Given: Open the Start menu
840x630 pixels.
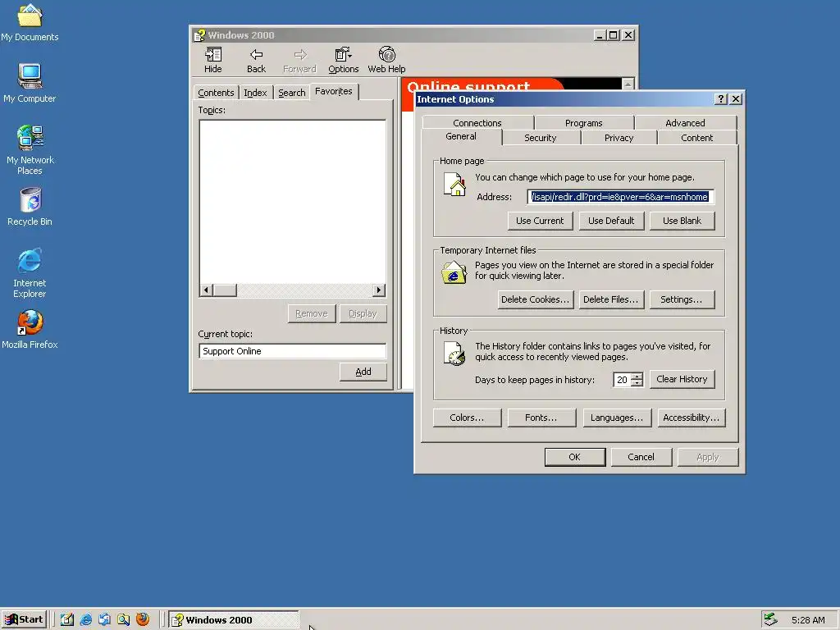Looking at the screenshot, I should pos(24,619).
